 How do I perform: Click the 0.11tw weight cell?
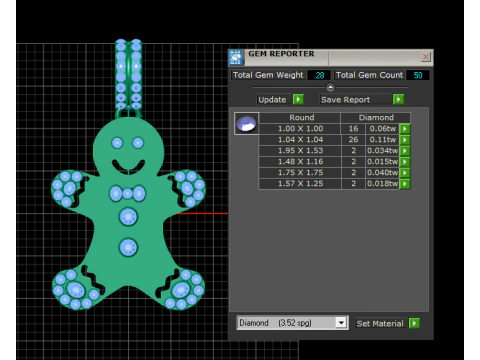point(383,140)
